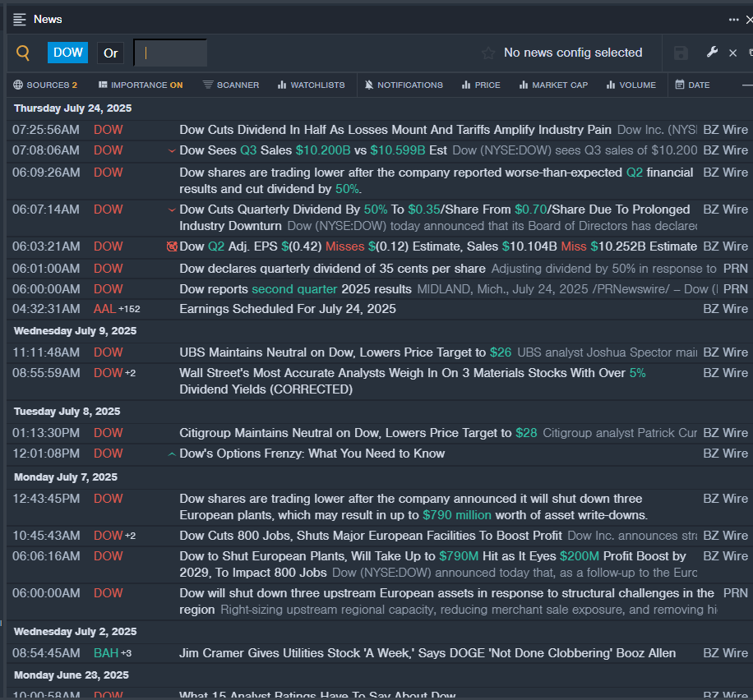Clear the search with the X beside the wrench
Viewport: 753px width, 700px height.
(x=732, y=53)
